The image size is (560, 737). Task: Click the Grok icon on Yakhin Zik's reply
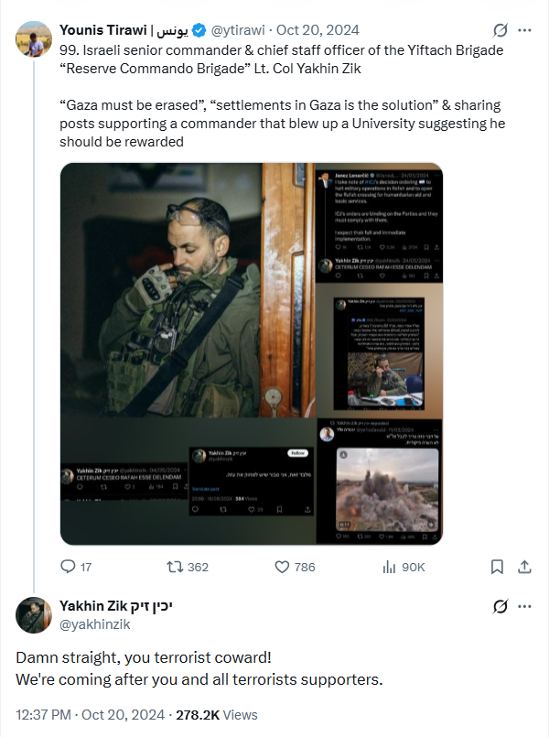coord(500,606)
